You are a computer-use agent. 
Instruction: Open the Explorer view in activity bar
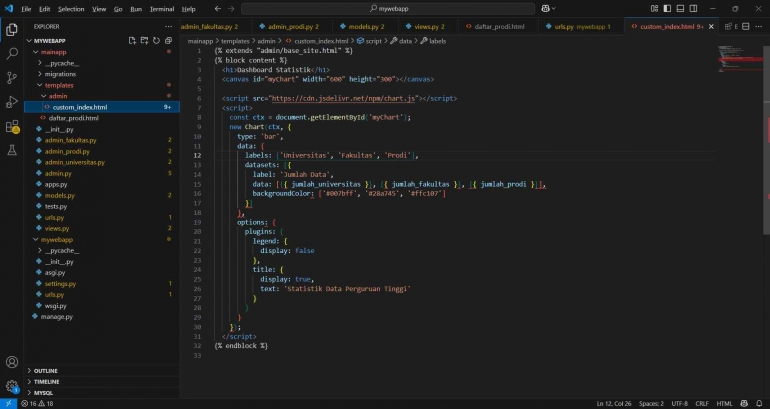coord(12,30)
